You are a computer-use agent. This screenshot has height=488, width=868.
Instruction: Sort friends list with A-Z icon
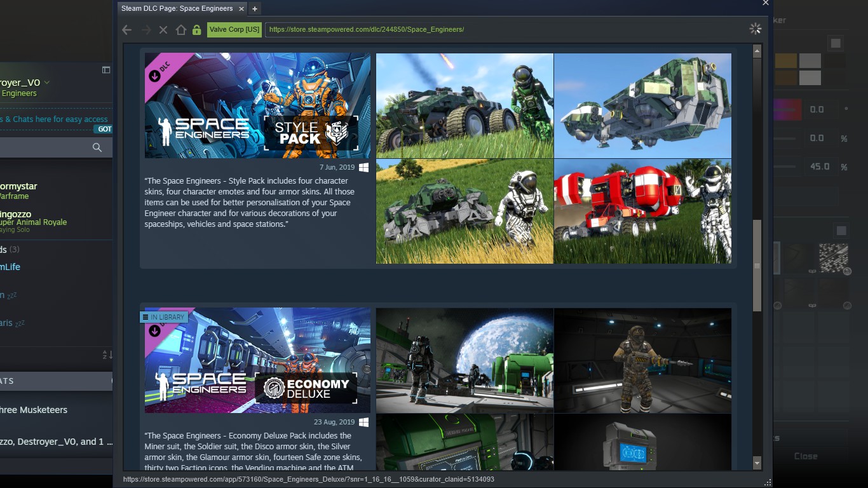pos(107,355)
